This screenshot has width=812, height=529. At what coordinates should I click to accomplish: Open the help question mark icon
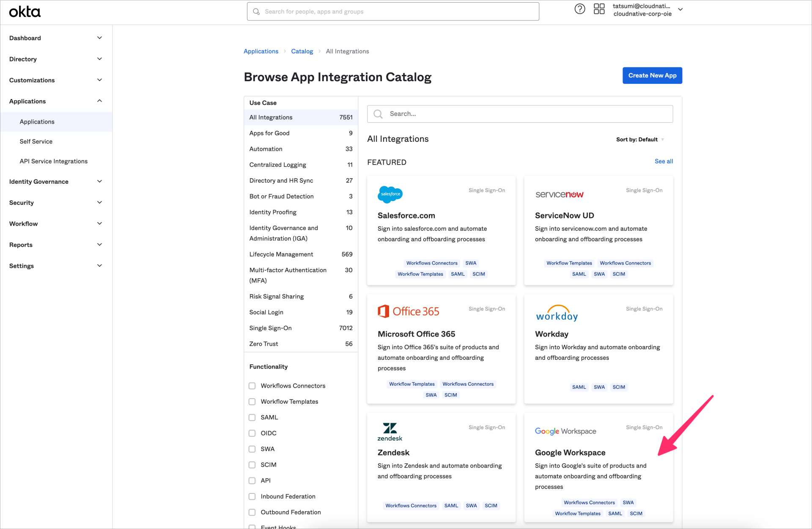(x=579, y=9)
